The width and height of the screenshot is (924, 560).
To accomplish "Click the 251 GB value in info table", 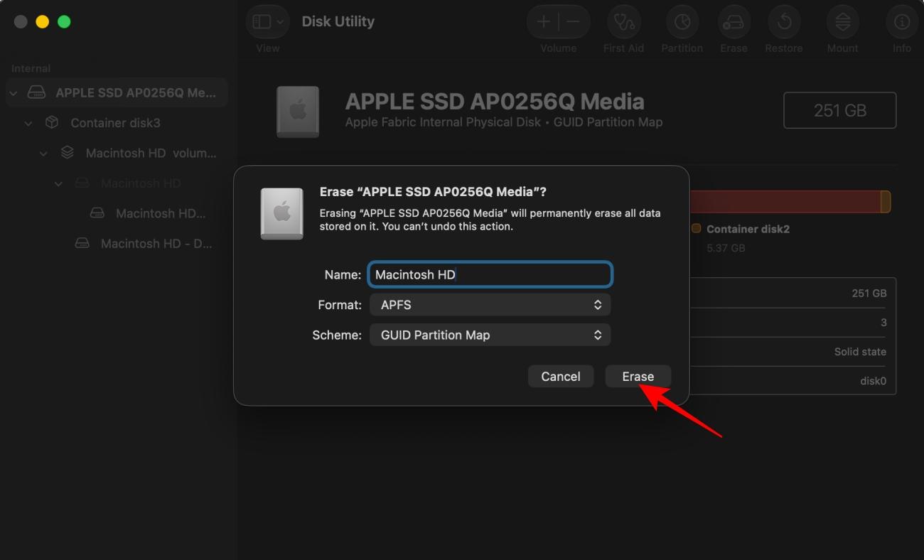I will point(869,293).
